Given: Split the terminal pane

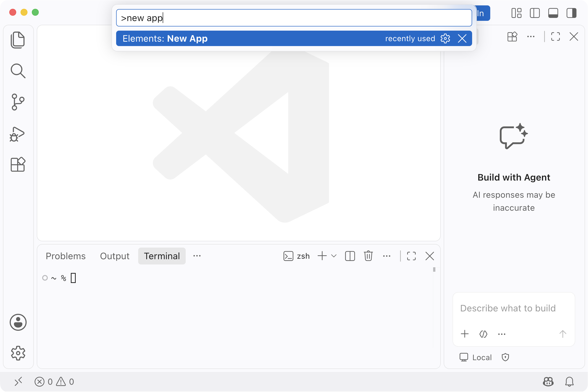Looking at the screenshot, I should tap(350, 256).
